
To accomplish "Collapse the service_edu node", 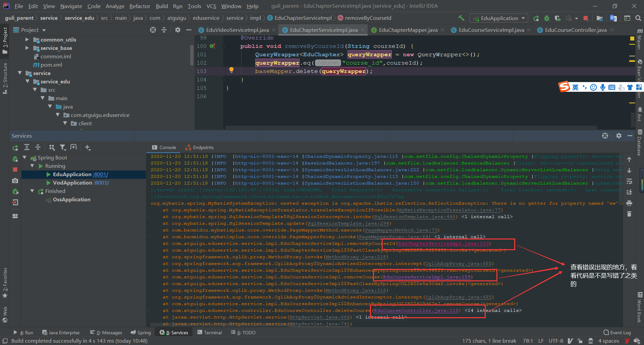I will point(27,81).
